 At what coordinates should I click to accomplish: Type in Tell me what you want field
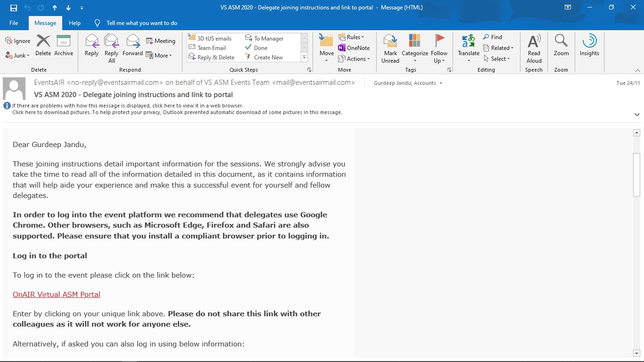pyautogui.click(x=141, y=23)
